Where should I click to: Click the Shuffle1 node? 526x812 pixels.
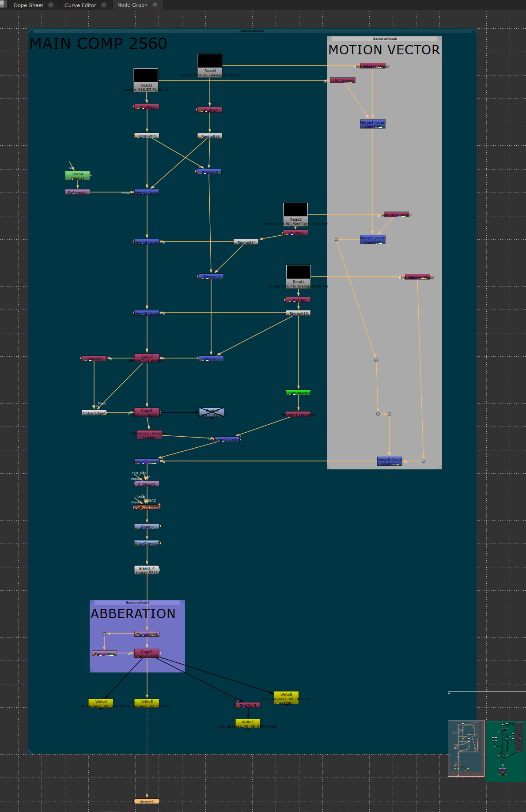pyautogui.click(x=298, y=300)
